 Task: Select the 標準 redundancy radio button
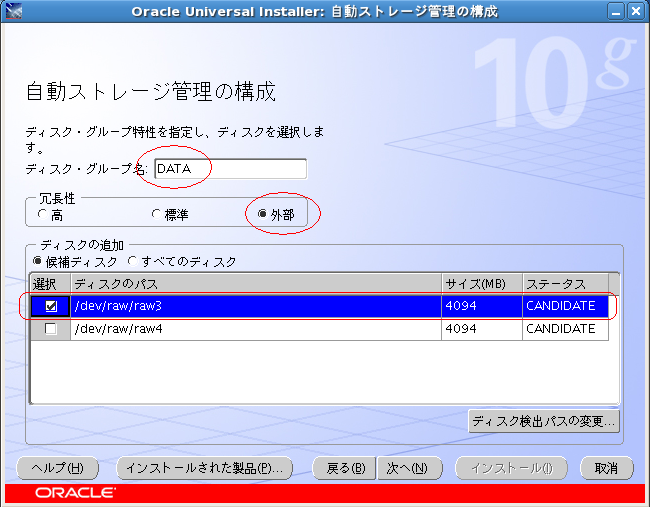(156, 214)
